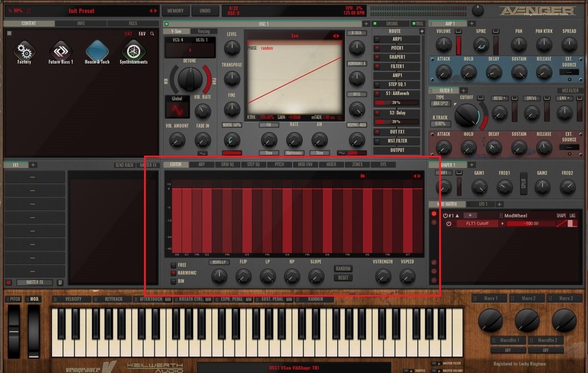Open the AMP 1 envelope EXT. SOURCE dropdown

pyautogui.click(x=569, y=72)
